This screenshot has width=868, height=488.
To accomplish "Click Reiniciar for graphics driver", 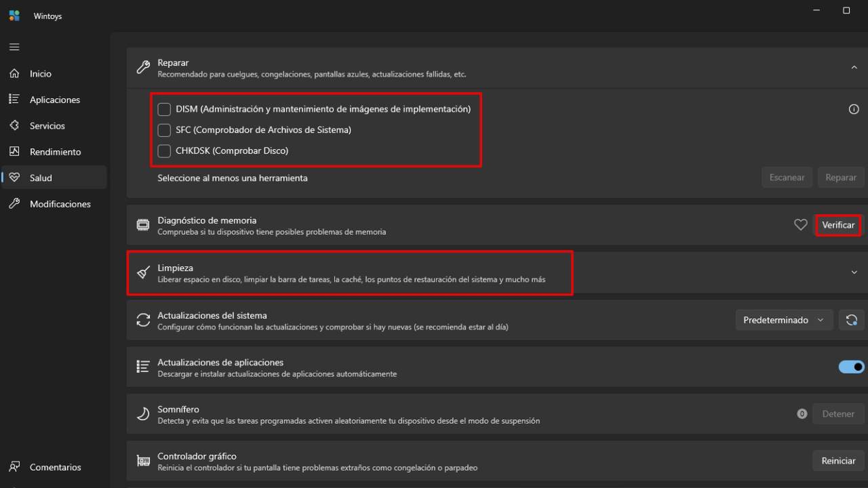I will tap(838, 461).
